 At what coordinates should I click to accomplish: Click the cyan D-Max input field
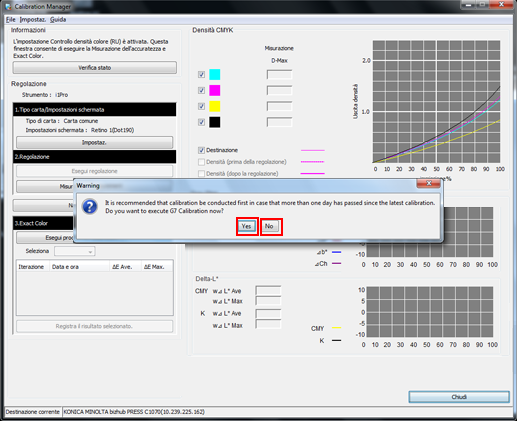[x=279, y=75]
